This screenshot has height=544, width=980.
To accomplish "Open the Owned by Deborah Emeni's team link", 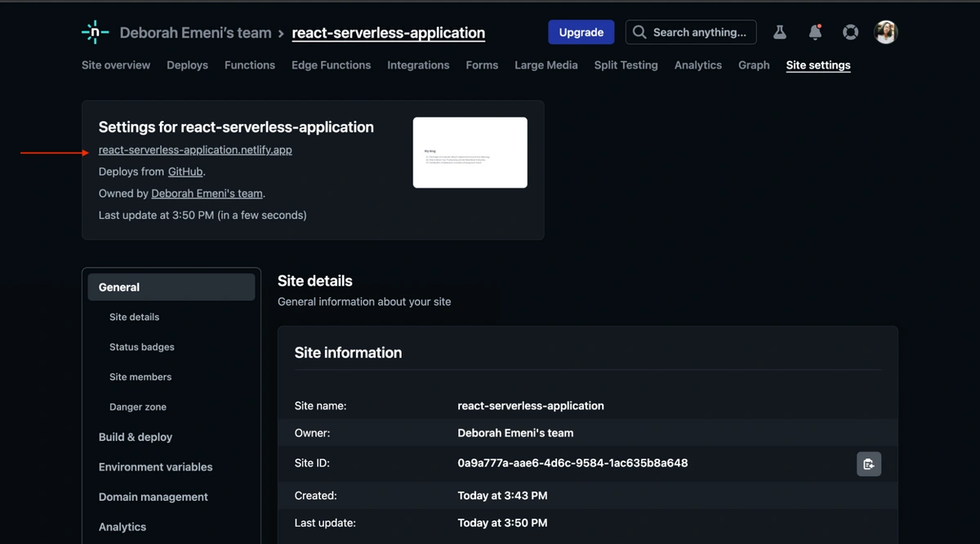I will click(x=207, y=194).
